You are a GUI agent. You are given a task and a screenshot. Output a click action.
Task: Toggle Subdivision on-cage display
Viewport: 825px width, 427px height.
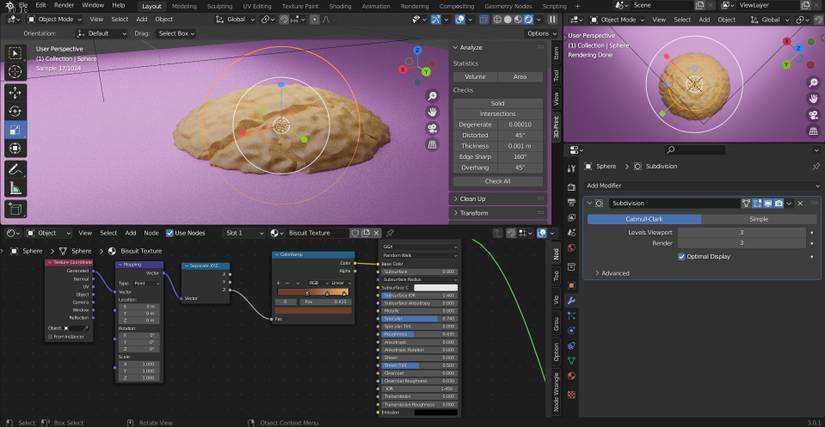coord(746,204)
